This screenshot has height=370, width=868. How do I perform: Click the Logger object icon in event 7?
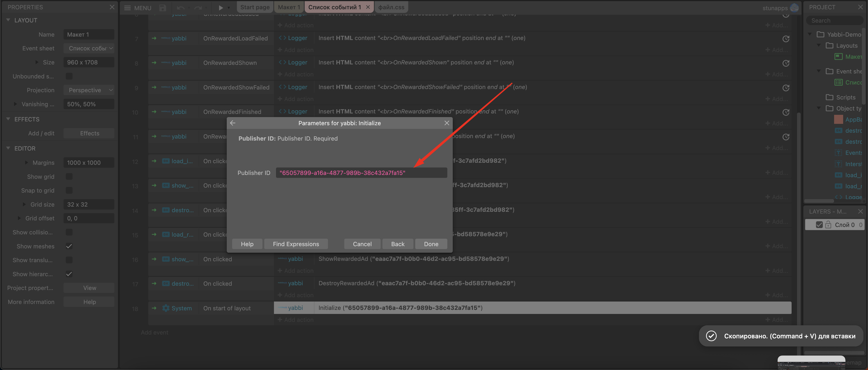coord(282,38)
